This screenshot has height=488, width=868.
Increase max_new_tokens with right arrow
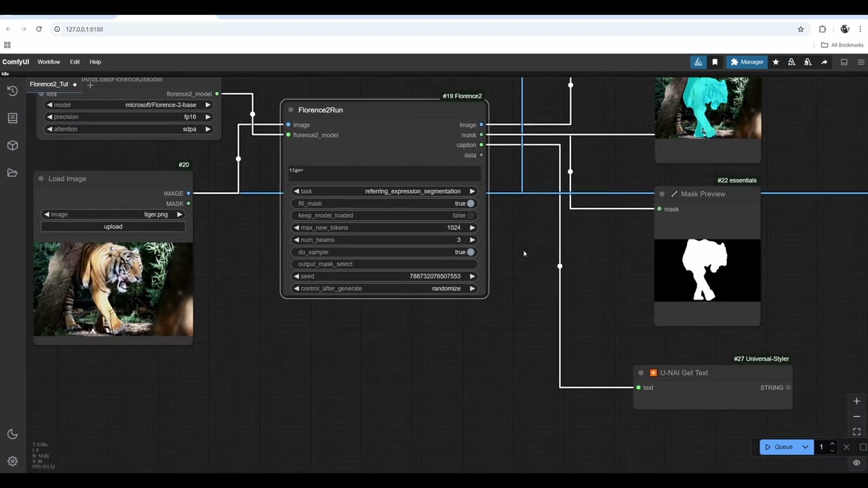[x=473, y=228]
